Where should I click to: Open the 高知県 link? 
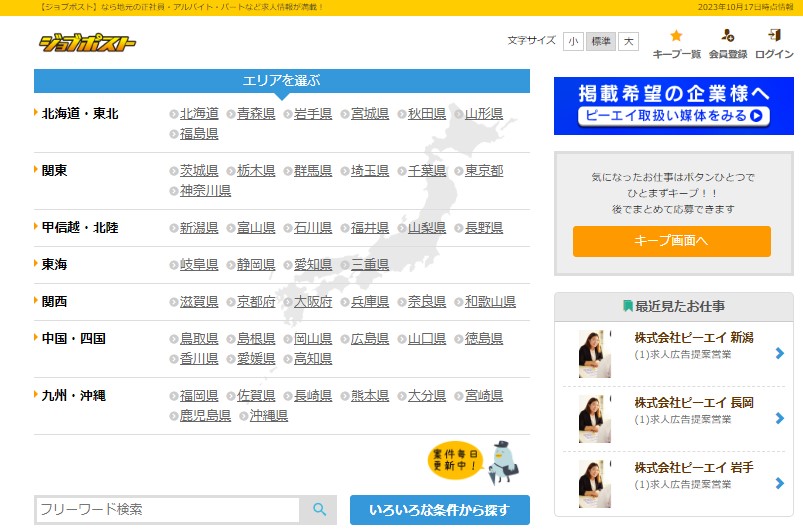click(x=313, y=358)
